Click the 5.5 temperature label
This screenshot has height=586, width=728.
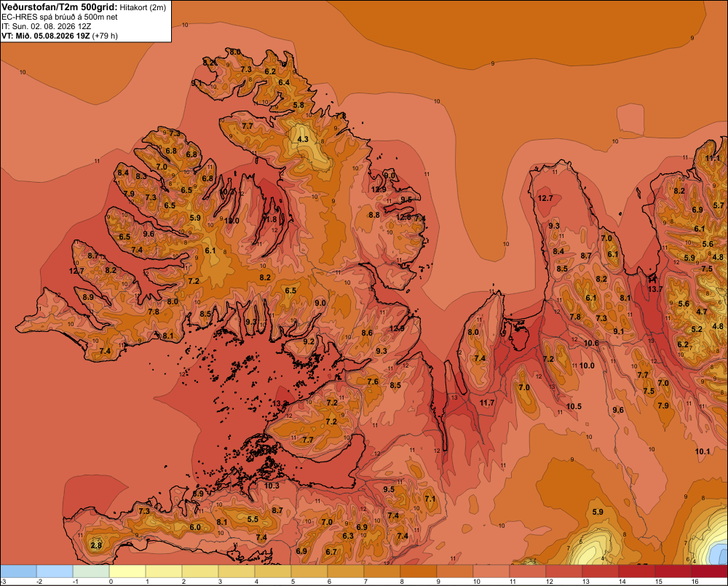pyautogui.click(x=253, y=519)
